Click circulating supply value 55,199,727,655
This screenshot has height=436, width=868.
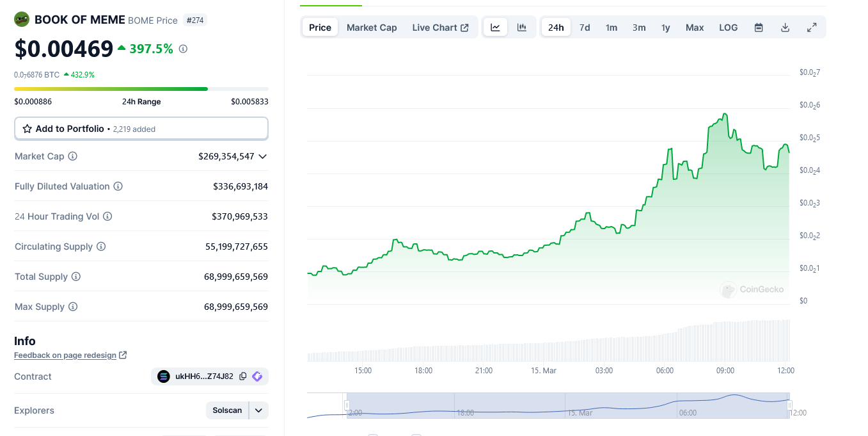click(237, 246)
